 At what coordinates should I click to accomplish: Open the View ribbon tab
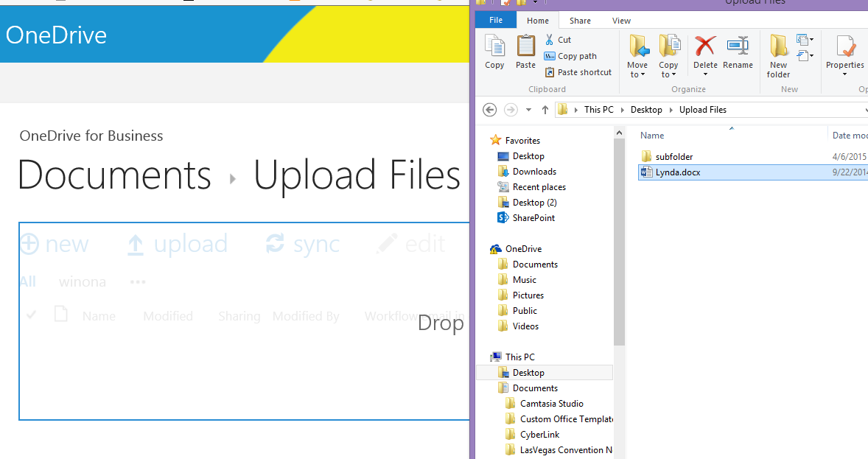[621, 21]
